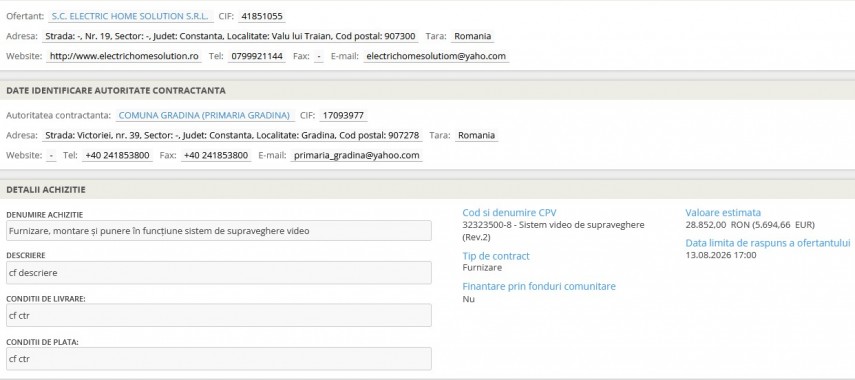The width and height of the screenshot is (855, 380).
Task: Click authority Tel value +40 241853800
Action: tap(117, 155)
